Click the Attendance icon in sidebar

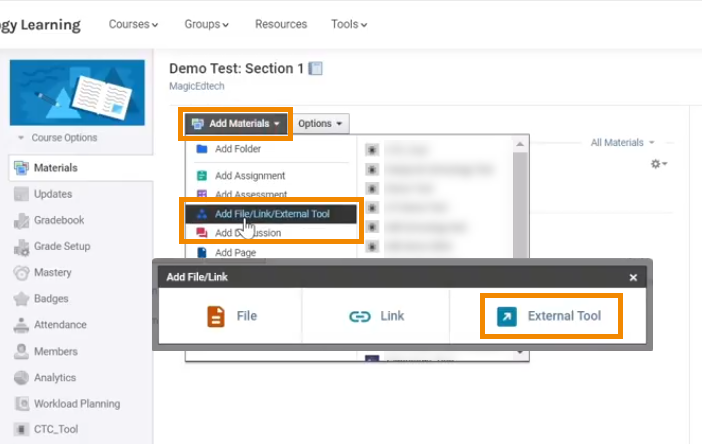(x=22, y=325)
